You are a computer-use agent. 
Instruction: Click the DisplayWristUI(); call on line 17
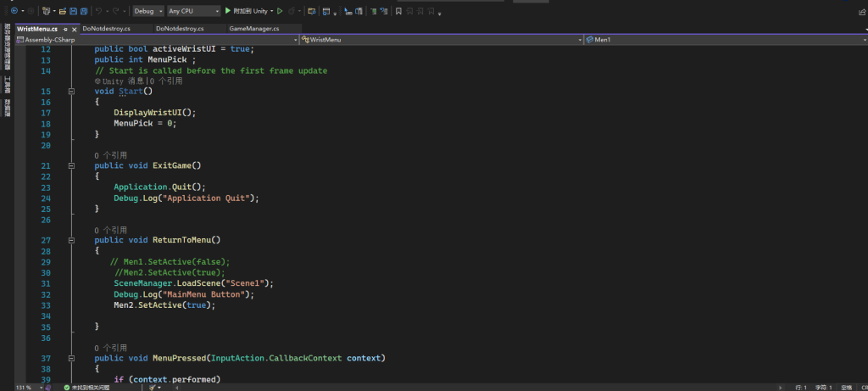pos(155,113)
